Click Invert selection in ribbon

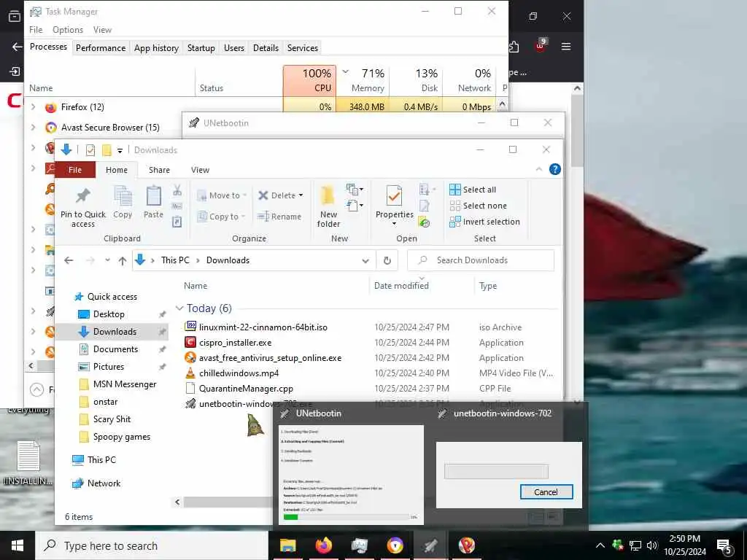point(484,222)
